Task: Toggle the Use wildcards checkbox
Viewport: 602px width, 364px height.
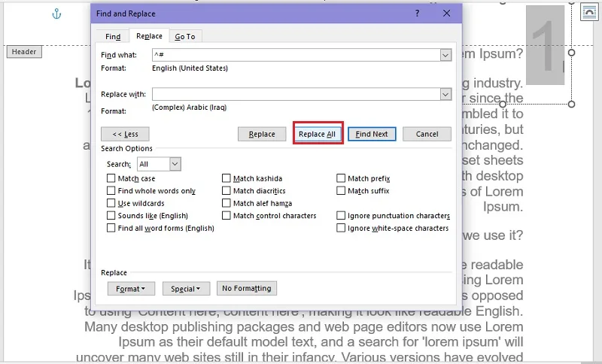Action: coord(111,203)
